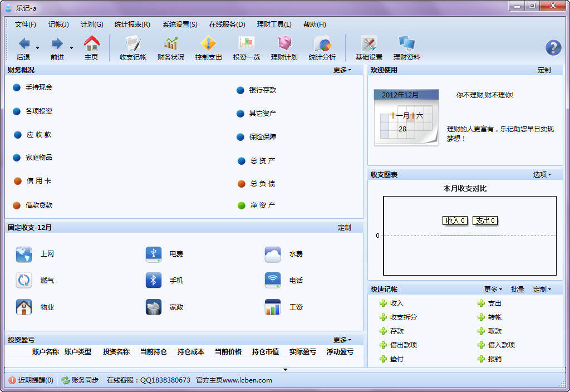Open 选项 dropdown in 收支图表

coord(542,174)
